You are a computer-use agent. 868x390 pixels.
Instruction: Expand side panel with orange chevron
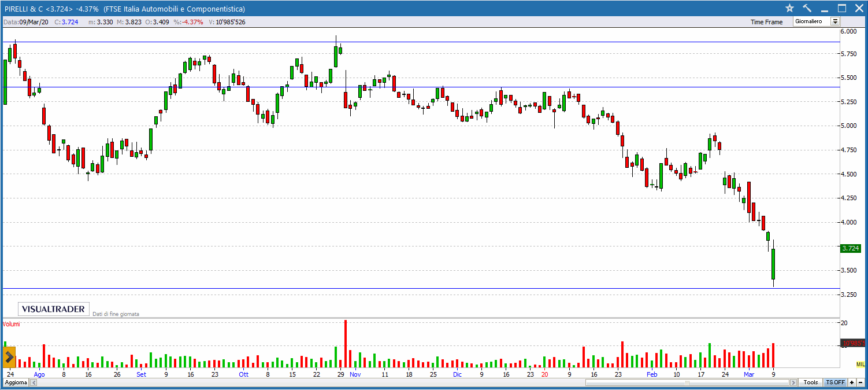tap(9, 357)
